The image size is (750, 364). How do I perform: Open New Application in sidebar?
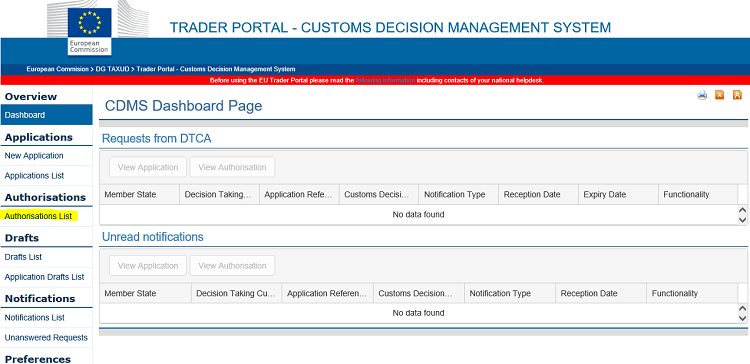(x=34, y=155)
